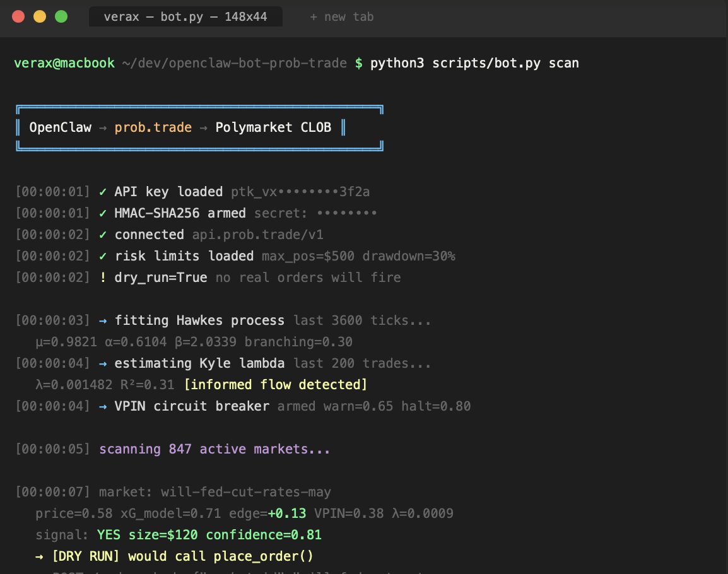Click the green checkmark beside 'risk limits loaded'
This screenshot has height=574, width=728.
point(103,256)
